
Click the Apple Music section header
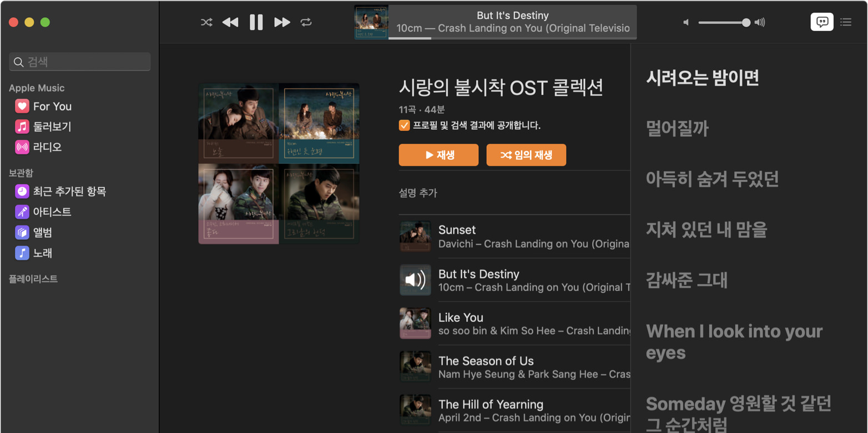(x=37, y=88)
